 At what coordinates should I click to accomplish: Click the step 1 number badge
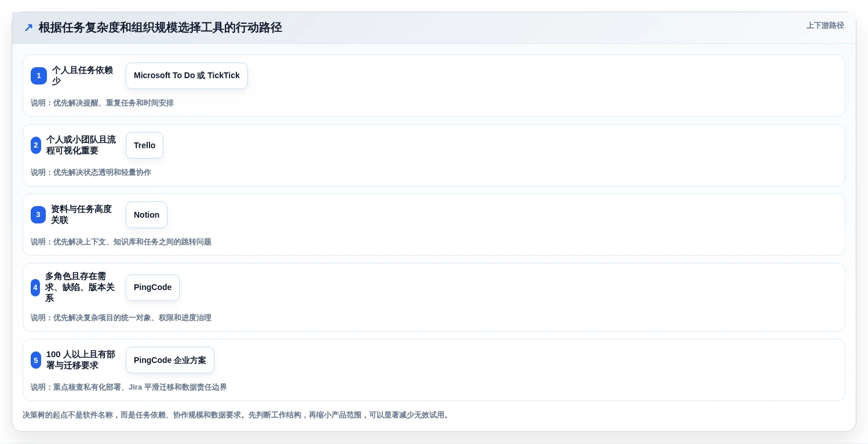coord(39,76)
